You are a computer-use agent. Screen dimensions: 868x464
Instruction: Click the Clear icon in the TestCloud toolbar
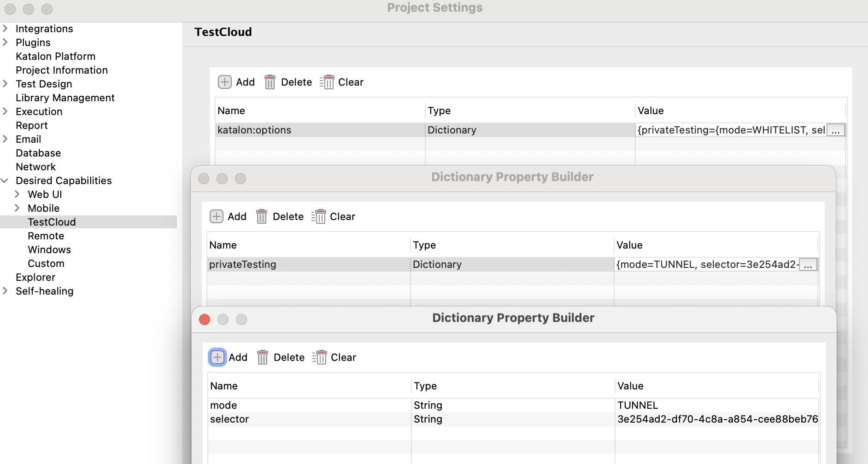(x=327, y=81)
